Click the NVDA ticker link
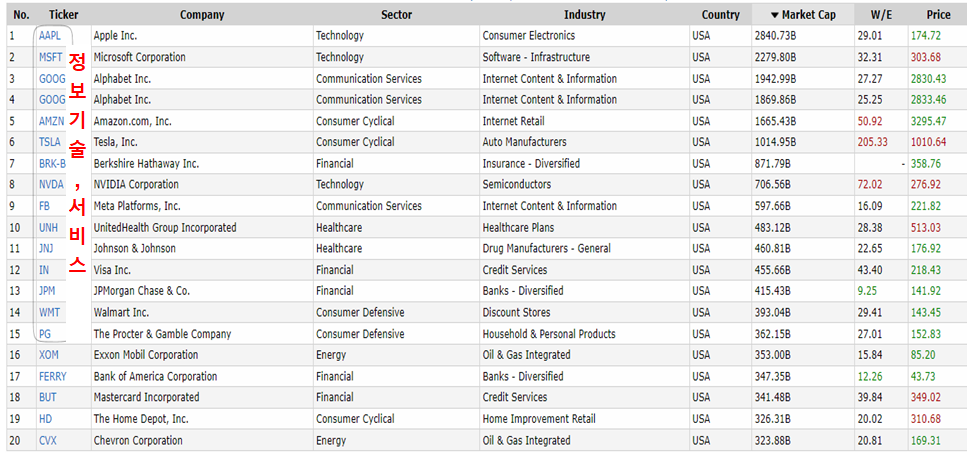The height and width of the screenshot is (454, 969). [x=51, y=184]
